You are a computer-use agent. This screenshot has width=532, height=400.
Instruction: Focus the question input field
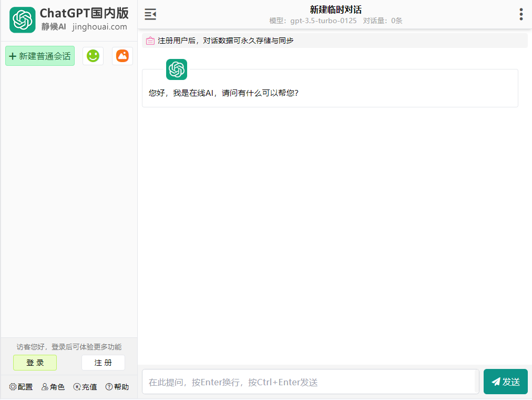pos(311,382)
